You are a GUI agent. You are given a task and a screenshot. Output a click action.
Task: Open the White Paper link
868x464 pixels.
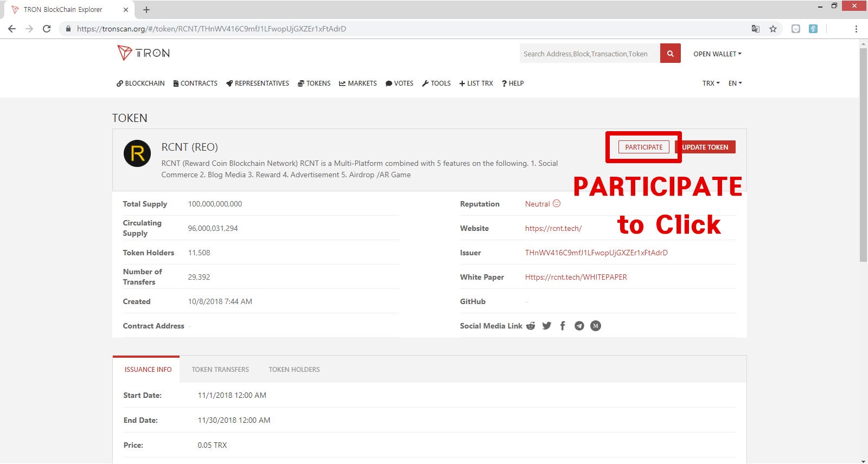(x=576, y=277)
